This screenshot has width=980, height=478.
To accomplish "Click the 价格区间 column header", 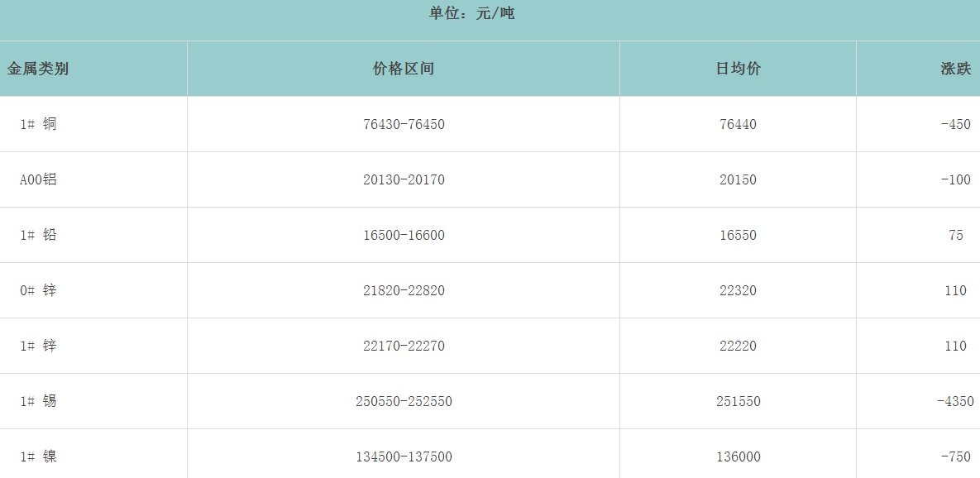I will pos(404,69).
